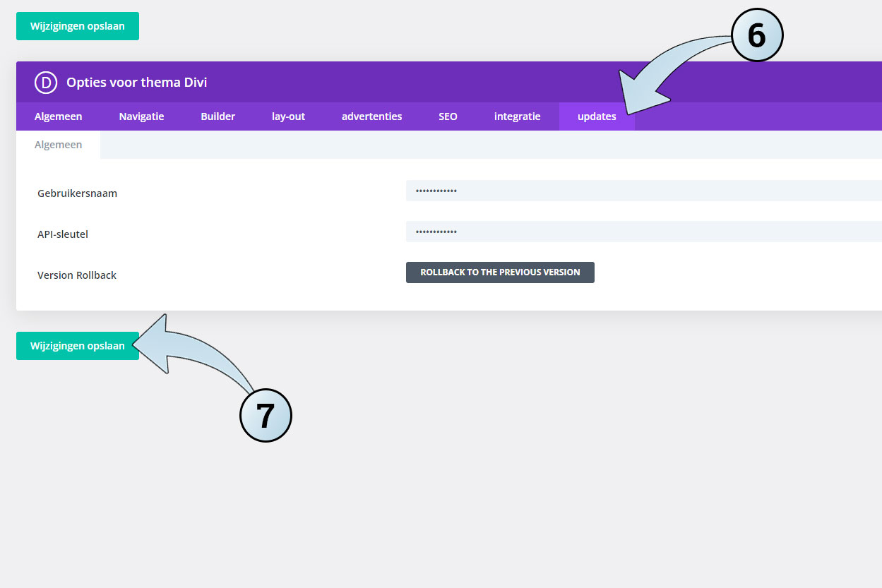
Task: Switch to the Builder tab
Action: (x=217, y=116)
